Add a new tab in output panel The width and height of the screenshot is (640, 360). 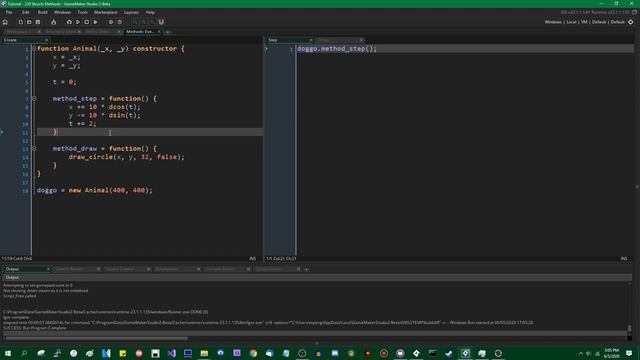click(307, 269)
